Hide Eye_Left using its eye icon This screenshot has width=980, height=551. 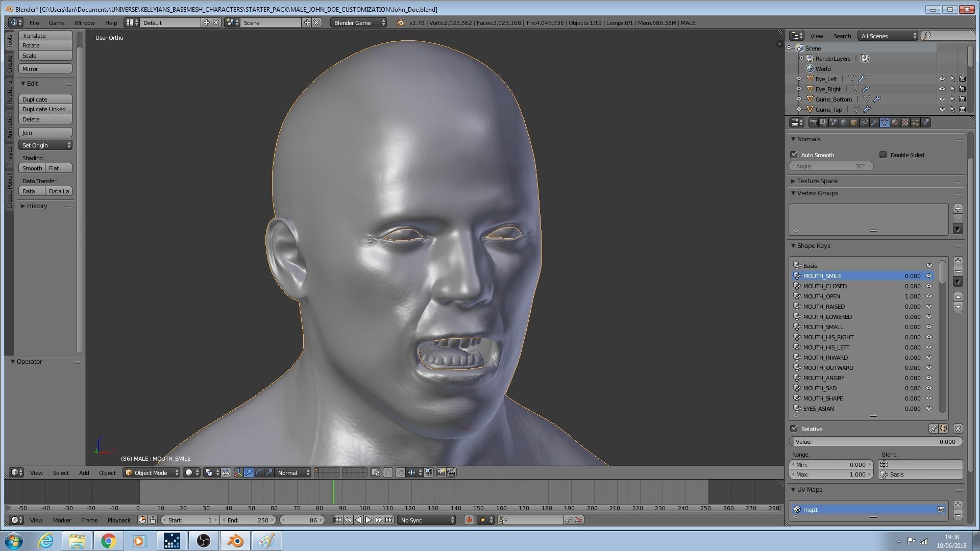tap(942, 79)
